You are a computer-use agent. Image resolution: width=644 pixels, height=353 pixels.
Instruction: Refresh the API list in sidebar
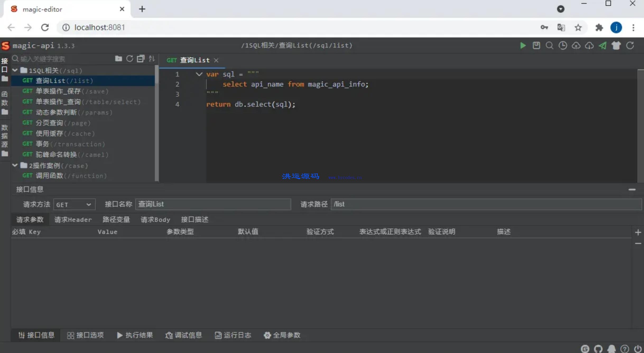129,58
